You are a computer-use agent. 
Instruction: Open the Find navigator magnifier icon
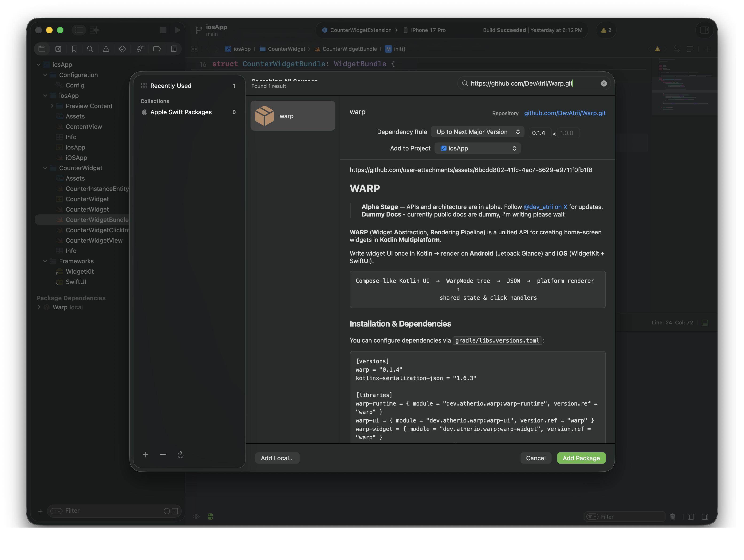pos(90,49)
